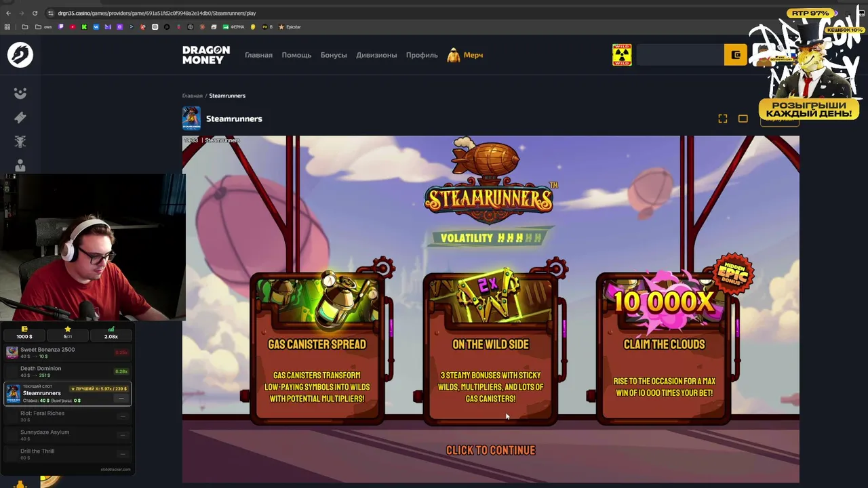The height and width of the screenshot is (488, 868).
Task: Click the Gas Canister Spread feature card
Action: pyautogui.click(x=317, y=348)
